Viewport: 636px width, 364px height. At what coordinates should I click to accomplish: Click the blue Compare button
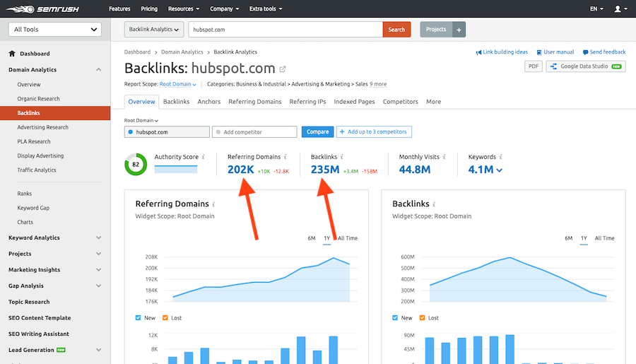click(317, 132)
